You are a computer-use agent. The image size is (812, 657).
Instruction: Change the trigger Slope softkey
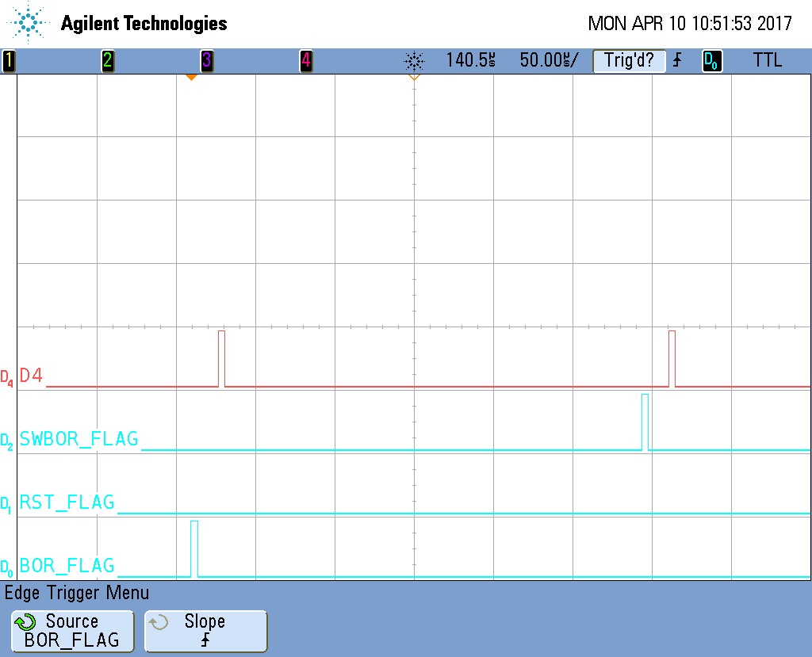click(205, 631)
